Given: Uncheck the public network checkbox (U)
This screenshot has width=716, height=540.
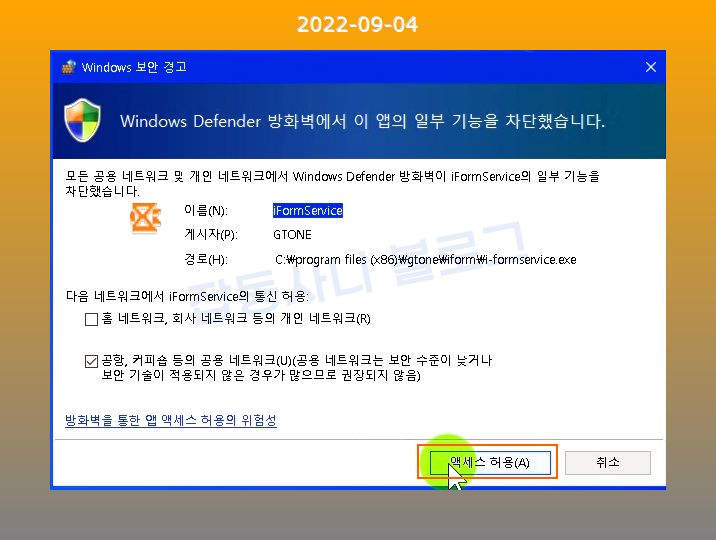Looking at the screenshot, I should click(x=91, y=362).
